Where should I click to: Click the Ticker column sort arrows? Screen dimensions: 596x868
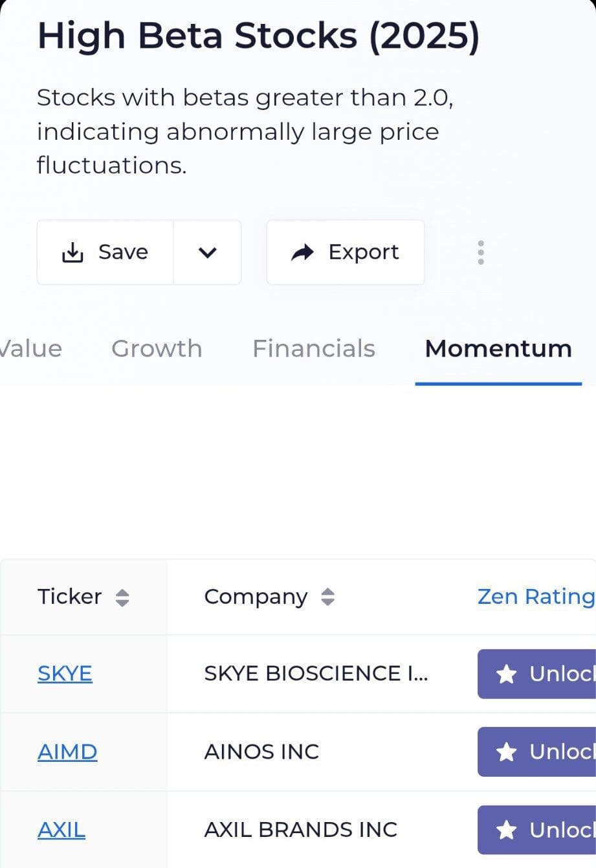click(x=122, y=597)
